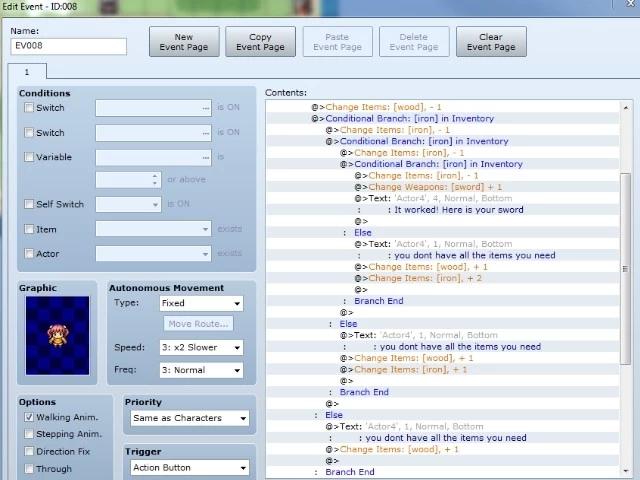Open the Speed dropdown showing x2 Slower
The image size is (640, 480).
click(201, 347)
